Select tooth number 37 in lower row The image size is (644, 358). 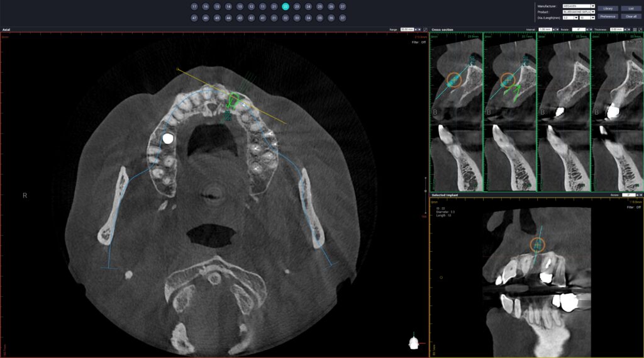[x=342, y=18]
